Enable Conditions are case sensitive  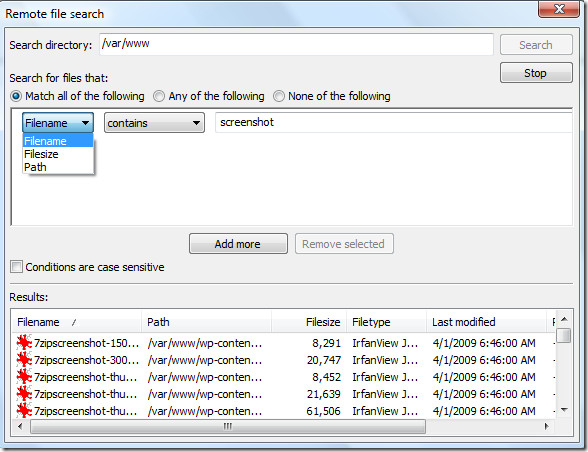click(x=16, y=267)
